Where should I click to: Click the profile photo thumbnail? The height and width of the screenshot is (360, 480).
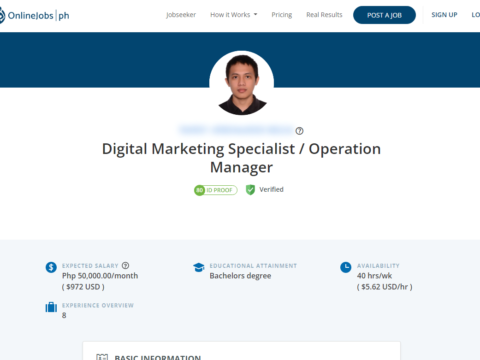click(x=242, y=83)
